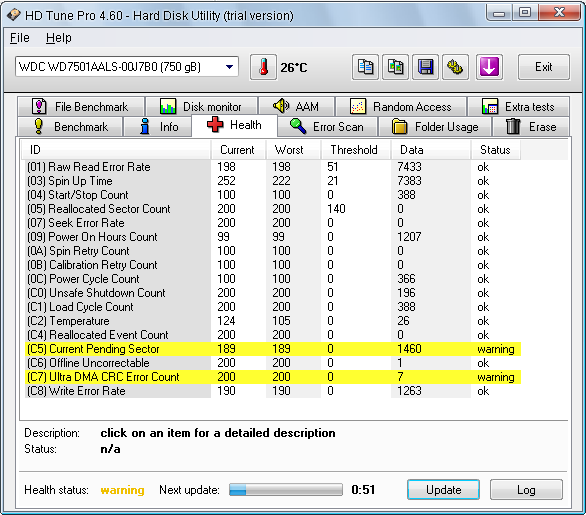The image size is (586, 515).
Task: Click the Data column header
Action: tap(431, 150)
